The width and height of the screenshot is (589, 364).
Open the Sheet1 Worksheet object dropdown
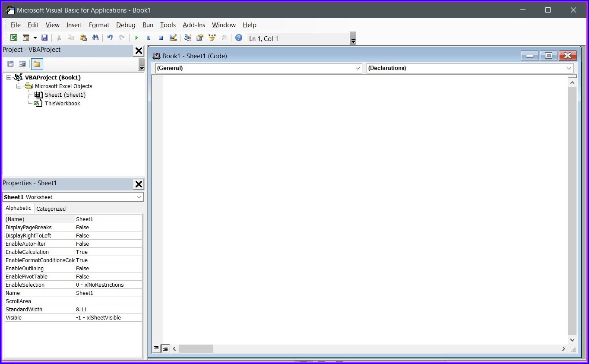139,197
